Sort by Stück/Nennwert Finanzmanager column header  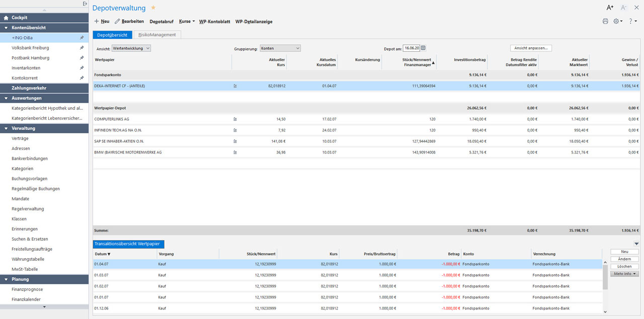tap(409, 62)
